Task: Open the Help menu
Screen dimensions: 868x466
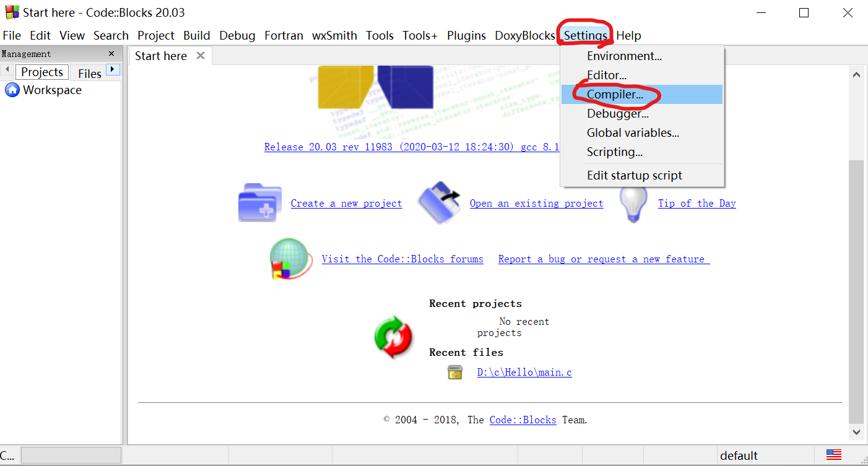Action: tap(628, 35)
